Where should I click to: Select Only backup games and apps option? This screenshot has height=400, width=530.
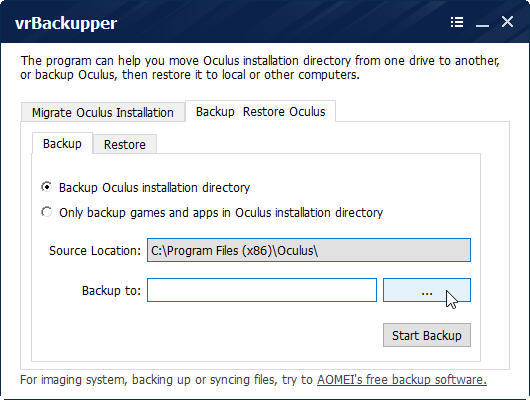46,212
